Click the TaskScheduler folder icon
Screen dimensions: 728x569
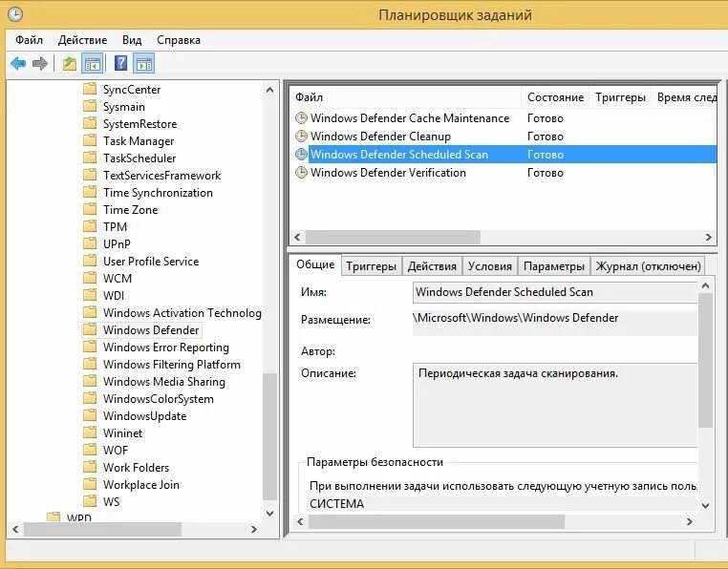coord(90,158)
